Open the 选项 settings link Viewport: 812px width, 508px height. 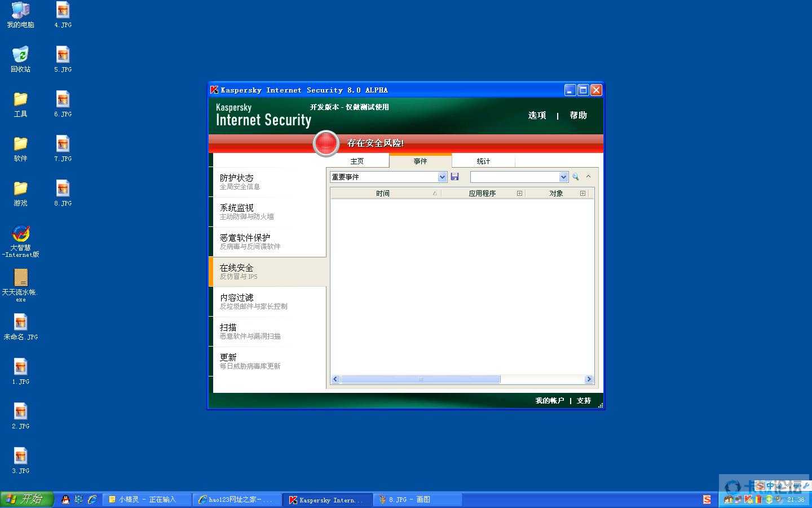pyautogui.click(x=537, y=115)
